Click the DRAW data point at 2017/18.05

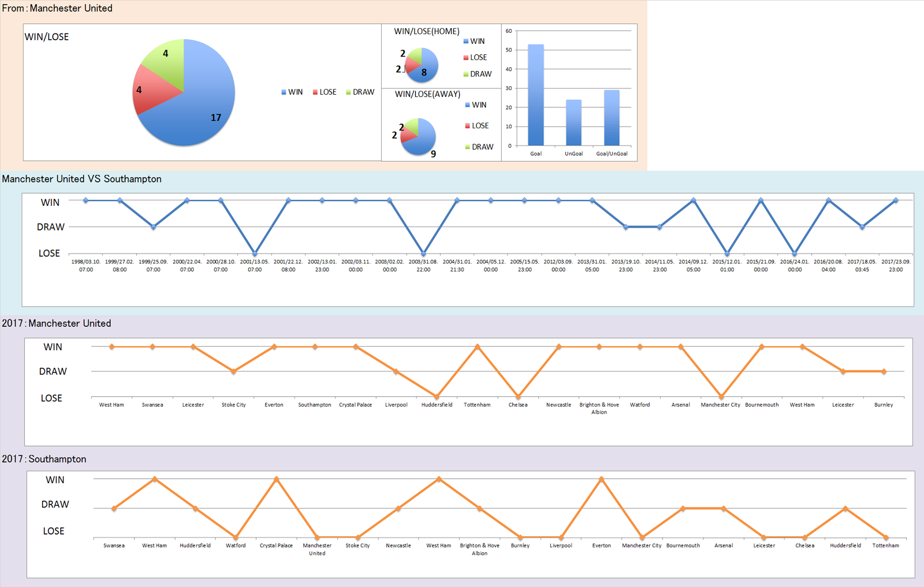862,227
